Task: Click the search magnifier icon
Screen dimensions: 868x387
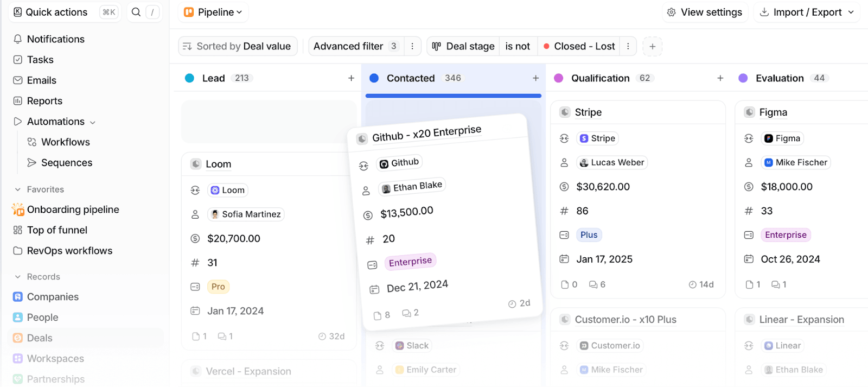Action: coord(136,12)
